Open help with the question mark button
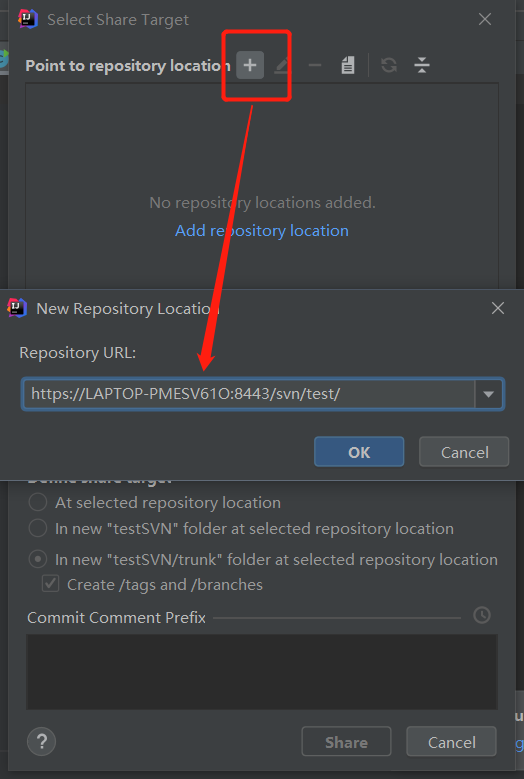The image size is (524, 779). point(42,742)
